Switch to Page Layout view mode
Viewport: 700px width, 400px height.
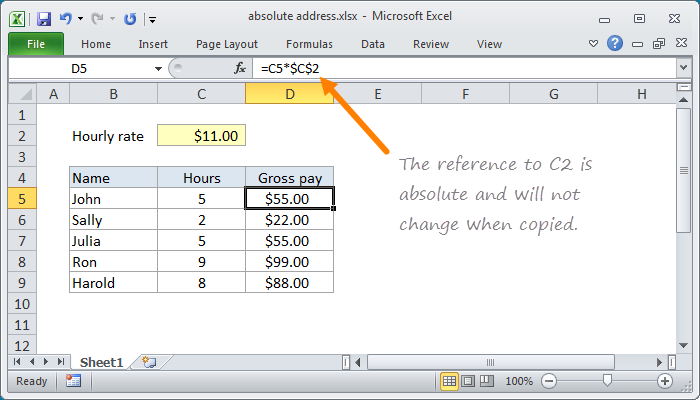(x=469, y=381)
